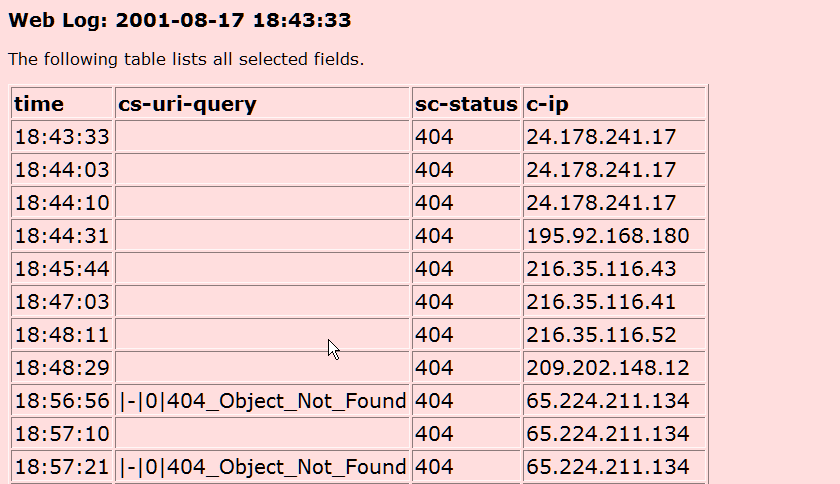Select the 18:44:10 time cell
Screen dimensions: 840x484
pos(62,203)
